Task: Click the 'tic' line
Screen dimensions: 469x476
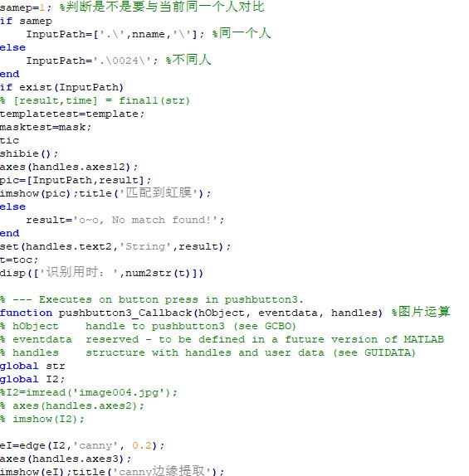Action: pyautogui.click(x=9, y=140)
